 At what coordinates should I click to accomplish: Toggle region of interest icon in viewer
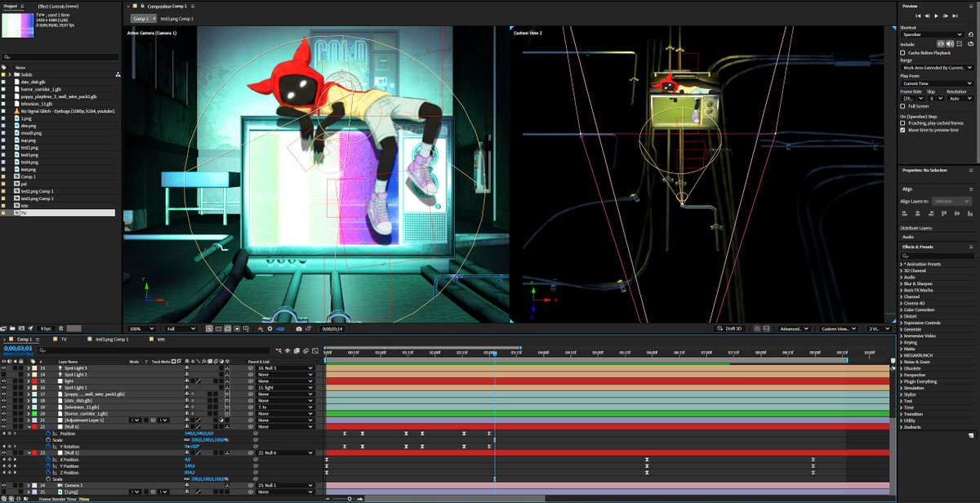(237, 328)
